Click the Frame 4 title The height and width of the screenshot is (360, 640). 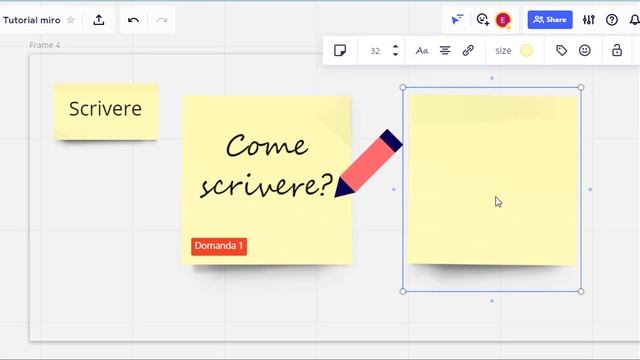44,45
